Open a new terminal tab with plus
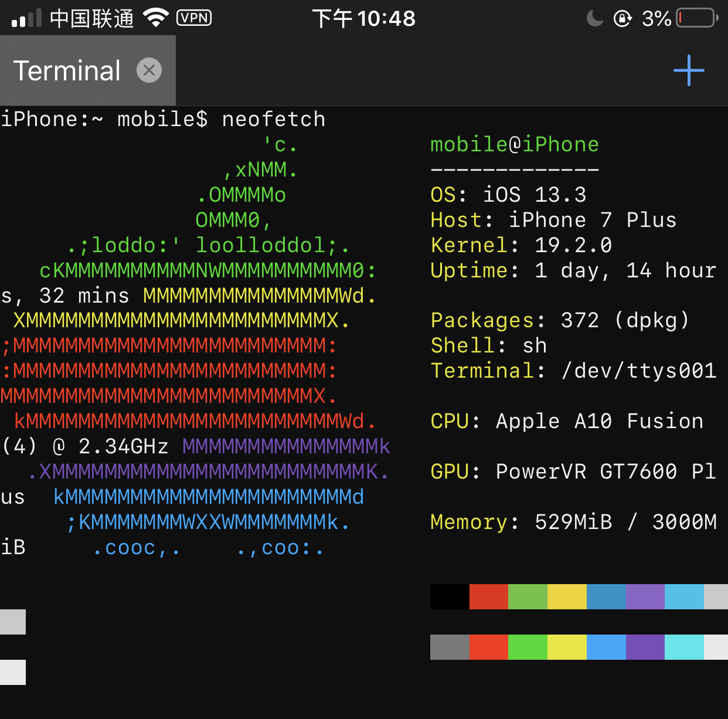 [x=689, y=70]
